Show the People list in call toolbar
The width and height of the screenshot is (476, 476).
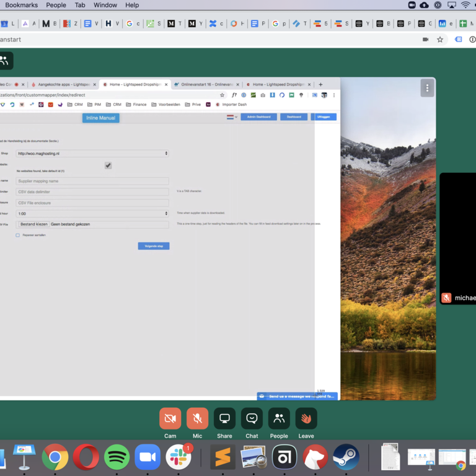coord(279,419)
